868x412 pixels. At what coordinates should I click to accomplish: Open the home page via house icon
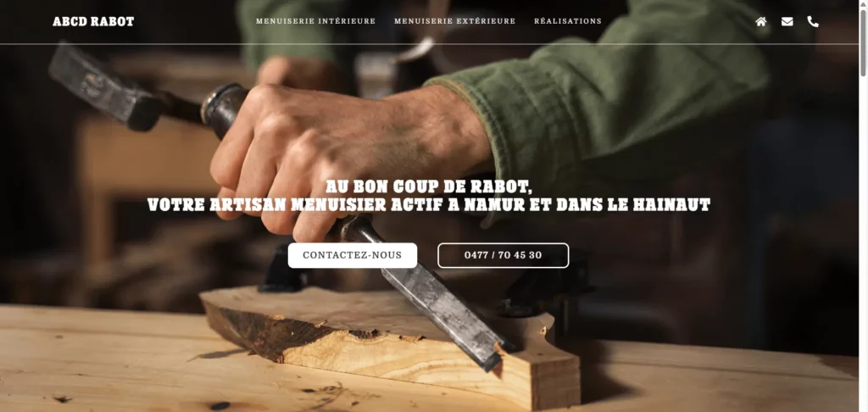tap(761, 21)
